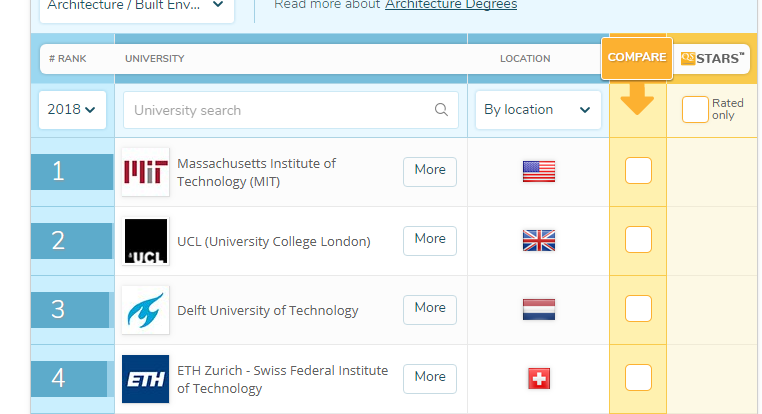The width and height of the screenshot is (762, 414).
Task: Click the magnifier search icon
Action: 441,110
